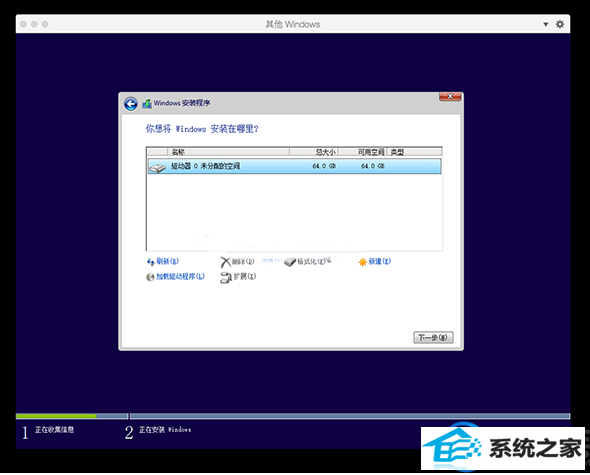
Task: Close the Windows Setup dialog
Action: (450, 97)
